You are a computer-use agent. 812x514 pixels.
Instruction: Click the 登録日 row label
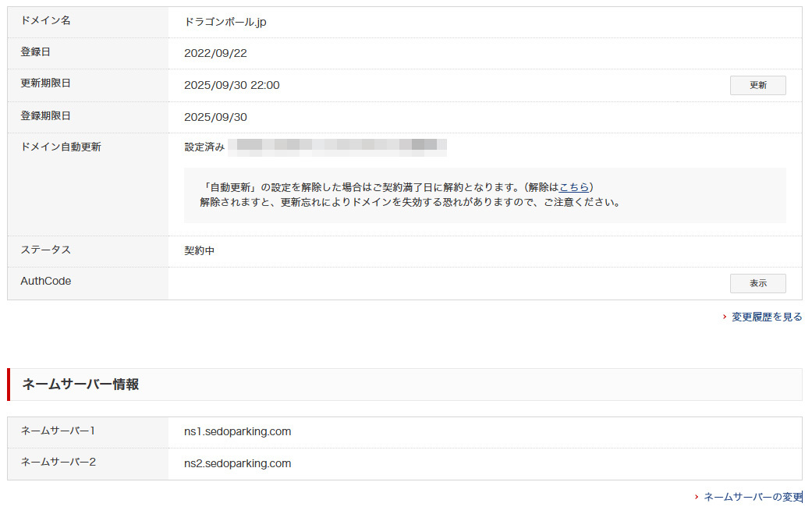(x=35, y=51)
